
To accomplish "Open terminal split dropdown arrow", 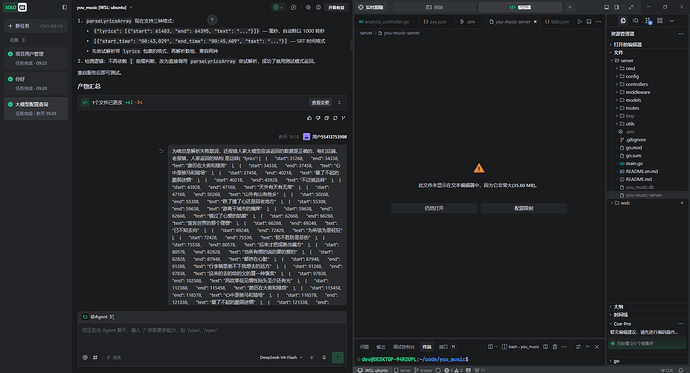I will pos(496,347).
